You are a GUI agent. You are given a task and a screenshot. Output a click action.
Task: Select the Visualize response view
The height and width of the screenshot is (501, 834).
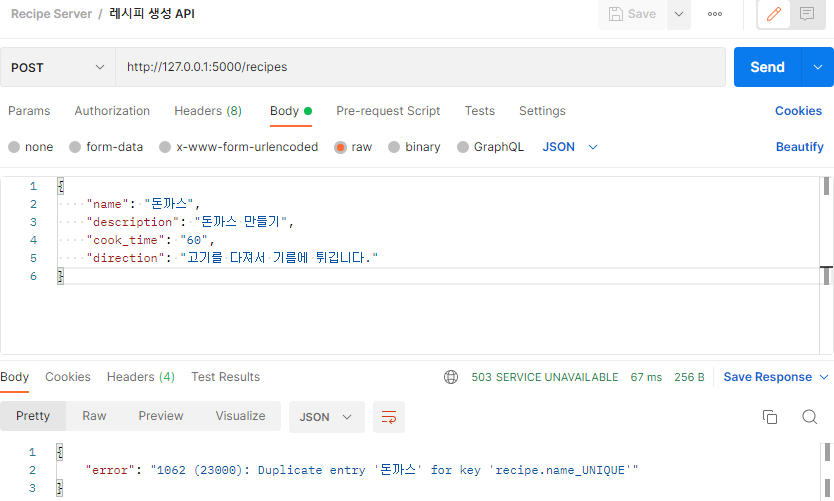(x=240, y=416)
